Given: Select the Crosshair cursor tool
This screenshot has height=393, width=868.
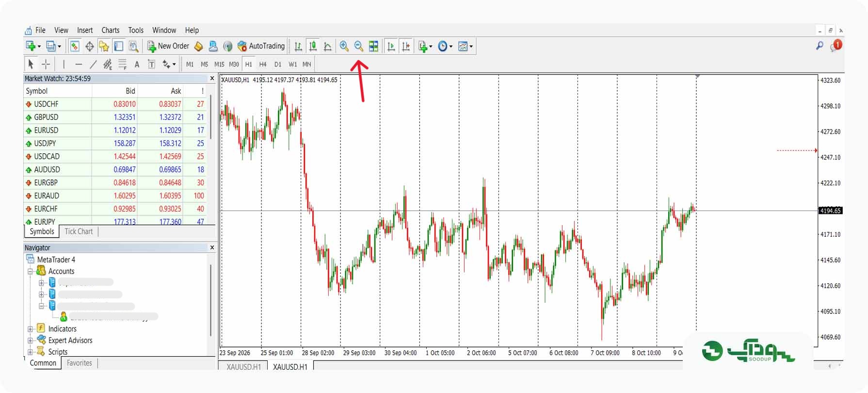Looking at the screenshot, I should point(46,64).
